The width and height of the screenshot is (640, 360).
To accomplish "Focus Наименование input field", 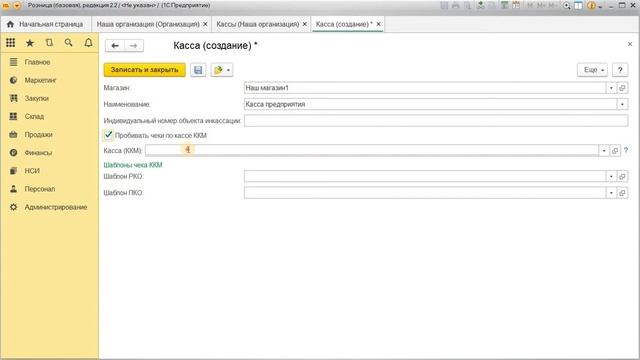I will pyautogui.click(x=430, y=104).
